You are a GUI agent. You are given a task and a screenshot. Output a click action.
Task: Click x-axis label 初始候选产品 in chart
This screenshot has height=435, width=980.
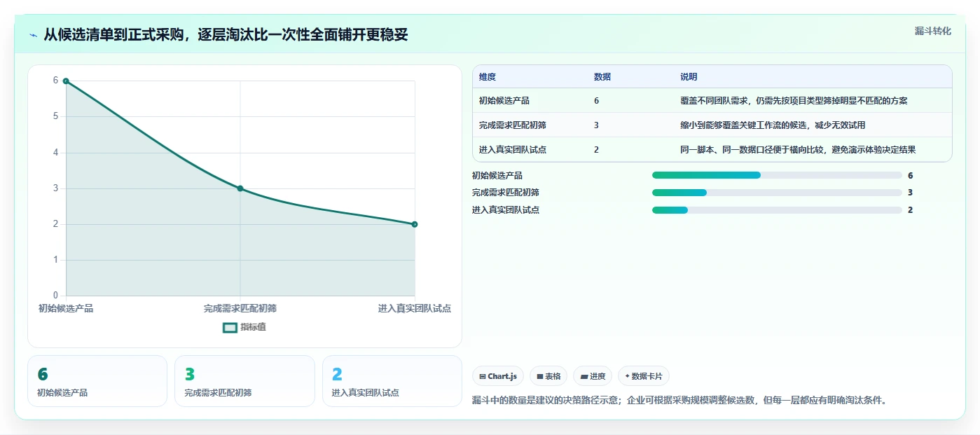coord(66,308)
